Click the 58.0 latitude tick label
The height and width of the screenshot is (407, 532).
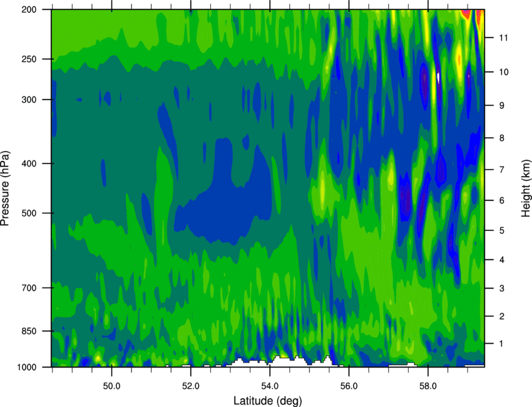[428, 386]
